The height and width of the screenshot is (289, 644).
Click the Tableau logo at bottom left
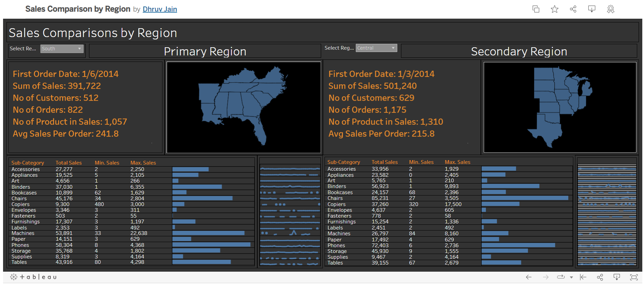(x=33, y=277)
